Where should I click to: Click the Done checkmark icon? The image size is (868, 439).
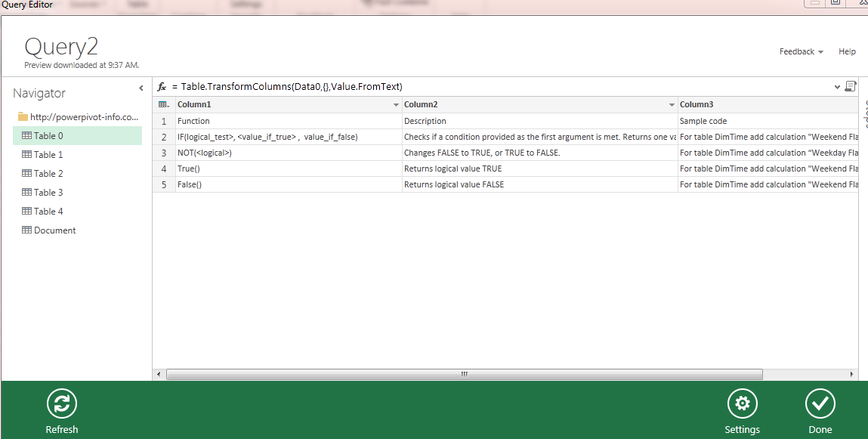point(820,404)
